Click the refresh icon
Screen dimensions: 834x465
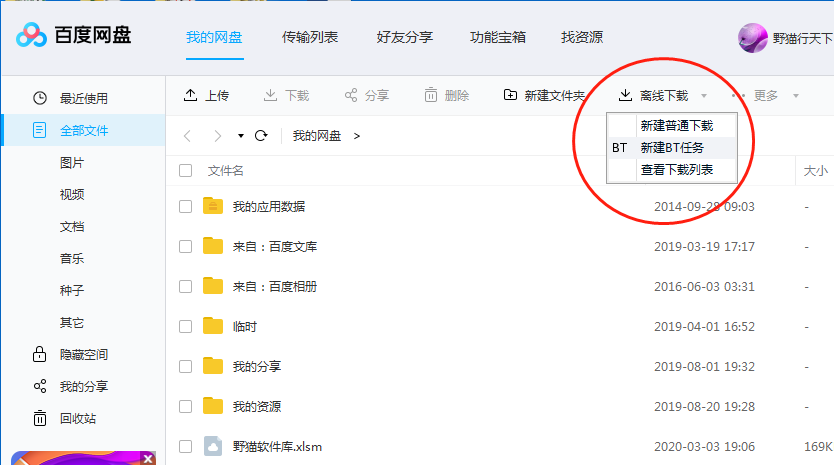tap(261, 136)
